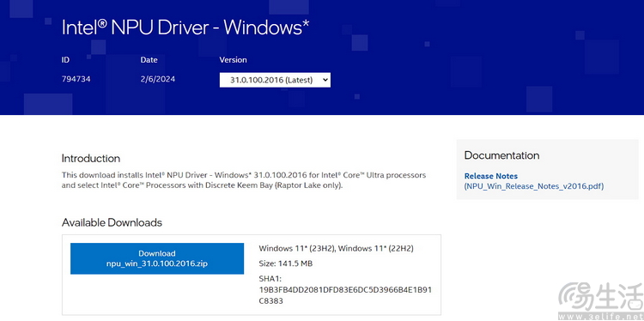Click the date 2/6/2024 value
Screen dimensions: 644x321
pos(158,79)
